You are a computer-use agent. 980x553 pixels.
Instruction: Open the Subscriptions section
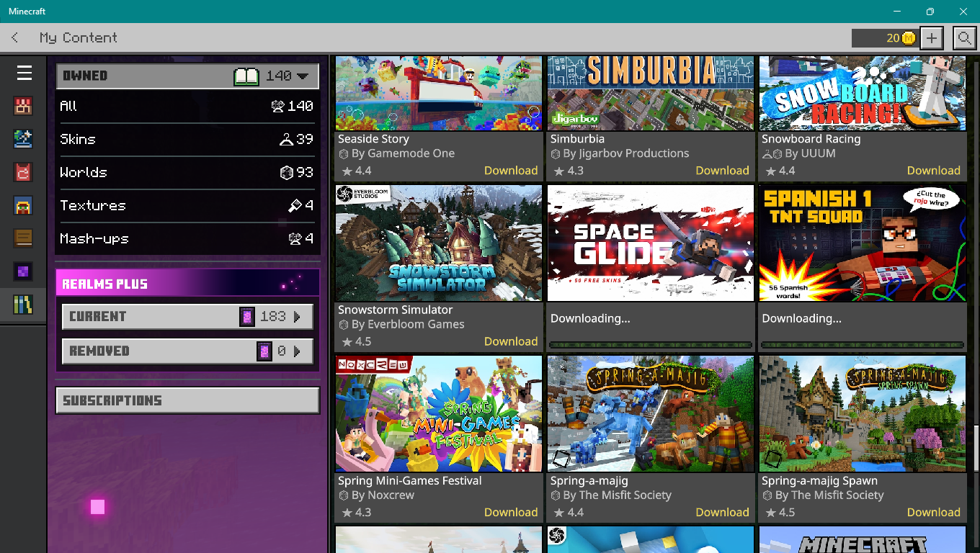(x=187, y=400)
